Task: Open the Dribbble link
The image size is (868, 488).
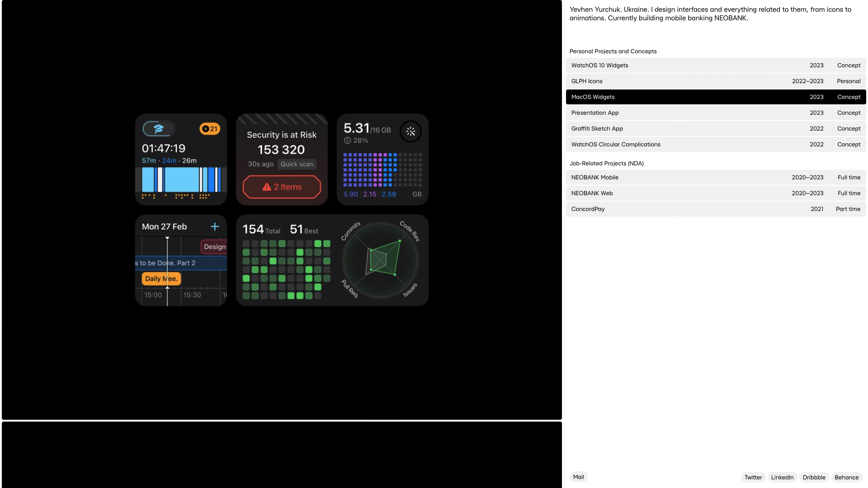Action: click(x=814, y=478)
